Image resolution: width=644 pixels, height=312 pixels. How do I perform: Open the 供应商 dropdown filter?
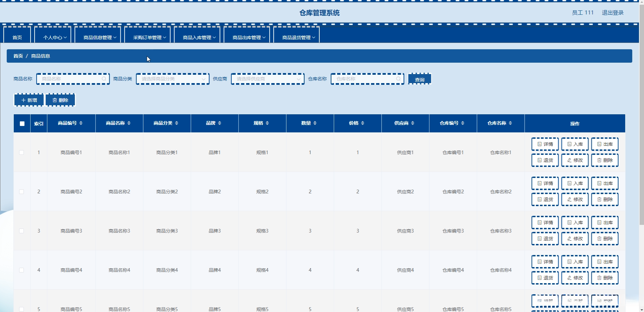[268, 79]
